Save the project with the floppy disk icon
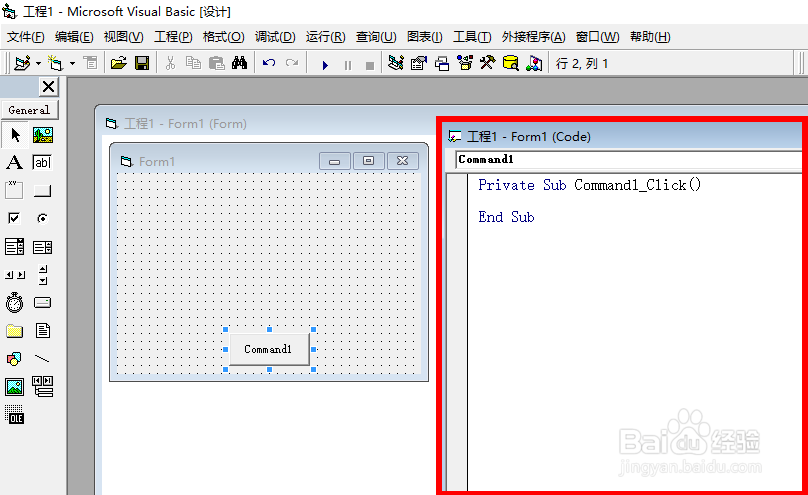 pyautogui.click(x=142, y=63)
